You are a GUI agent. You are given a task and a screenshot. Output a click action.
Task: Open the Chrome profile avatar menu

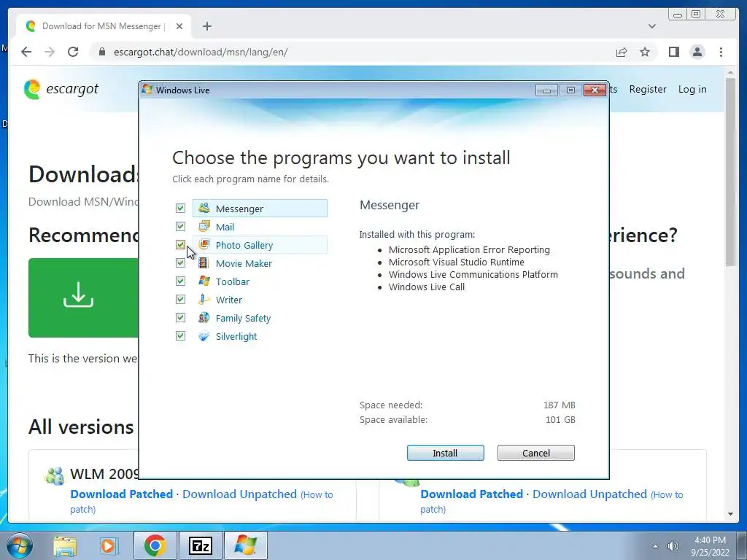coord(697,52)
